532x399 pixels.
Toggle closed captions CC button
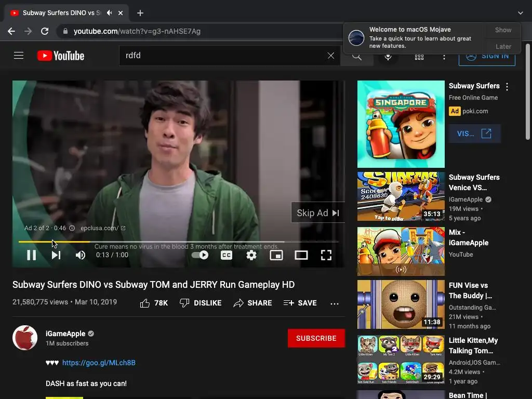click(x=227, y=255)
